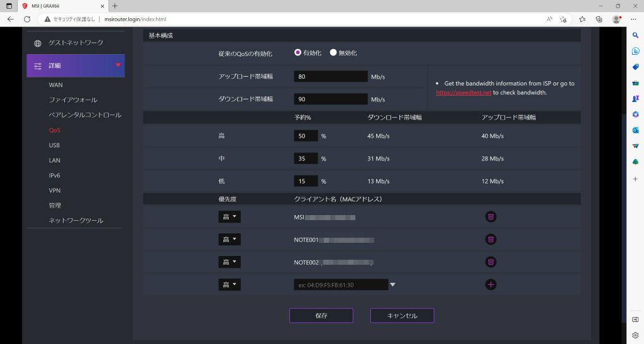Open browser favorites star icon
The image size is (644, 344).
(x=582, y=19)
